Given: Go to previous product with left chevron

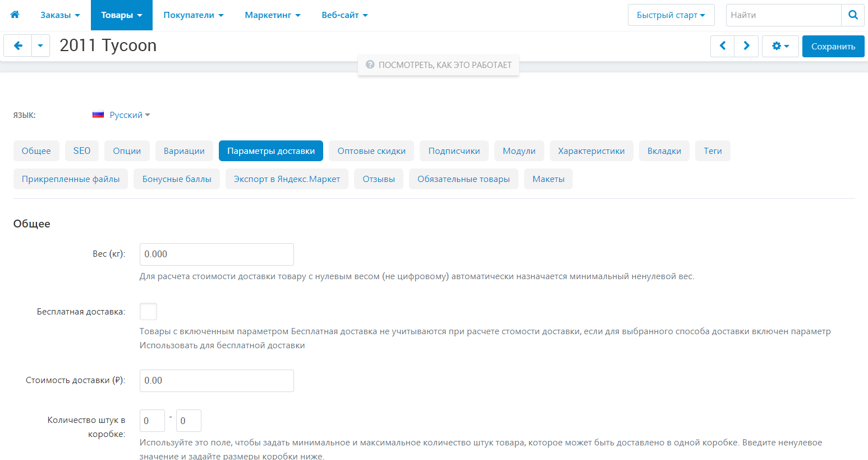Looking at the screenshot, I should tap(723, 46).
